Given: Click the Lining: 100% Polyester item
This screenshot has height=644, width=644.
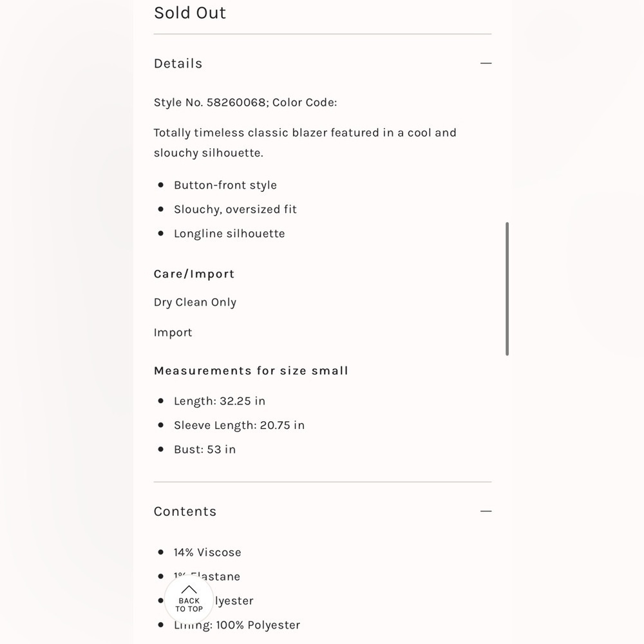Looking at the screenshot, I should click(237, 625).
